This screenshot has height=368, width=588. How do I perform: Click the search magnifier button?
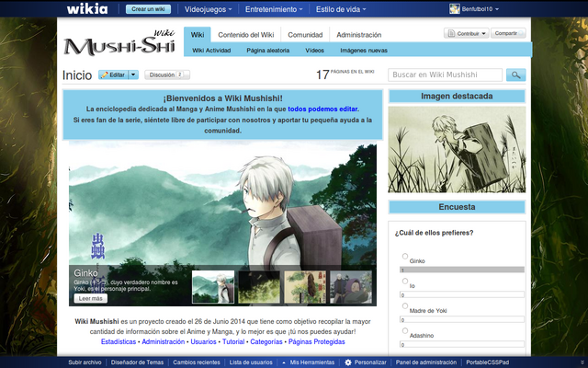click(515, 75)
